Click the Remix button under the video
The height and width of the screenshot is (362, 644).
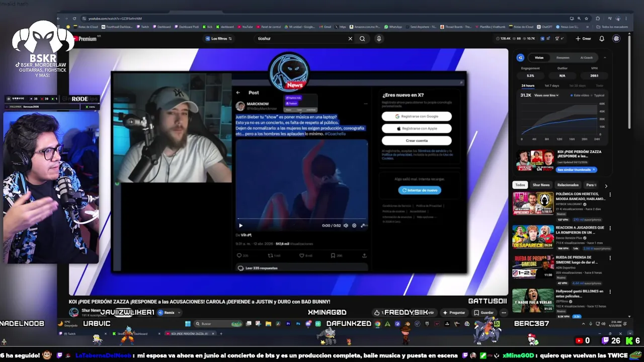(170, 313)
